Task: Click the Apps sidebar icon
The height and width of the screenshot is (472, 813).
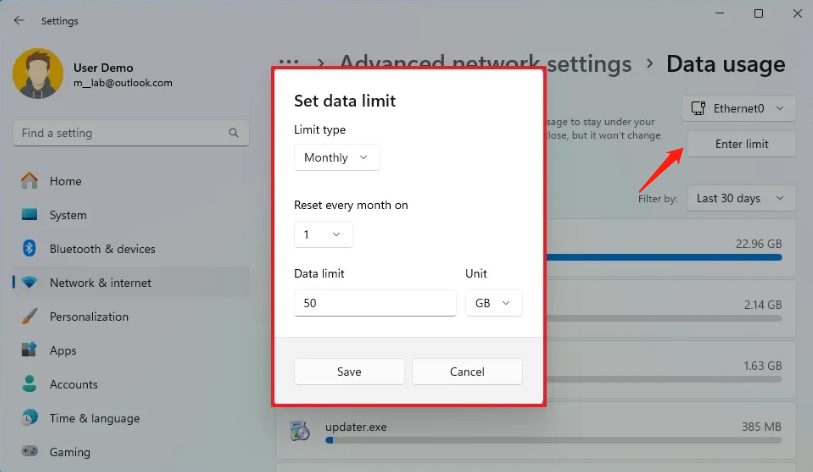Action: [30, 351]
